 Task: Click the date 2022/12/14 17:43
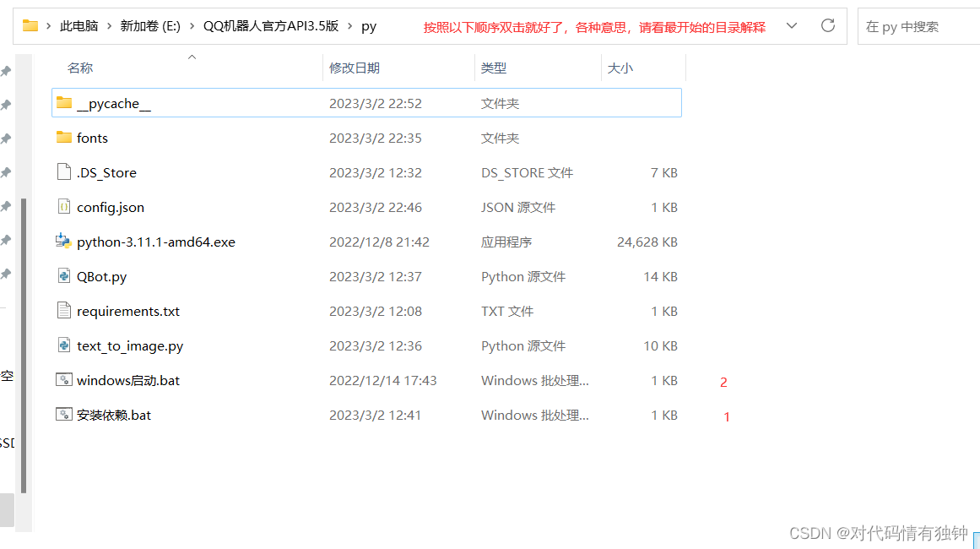point(383,380)
